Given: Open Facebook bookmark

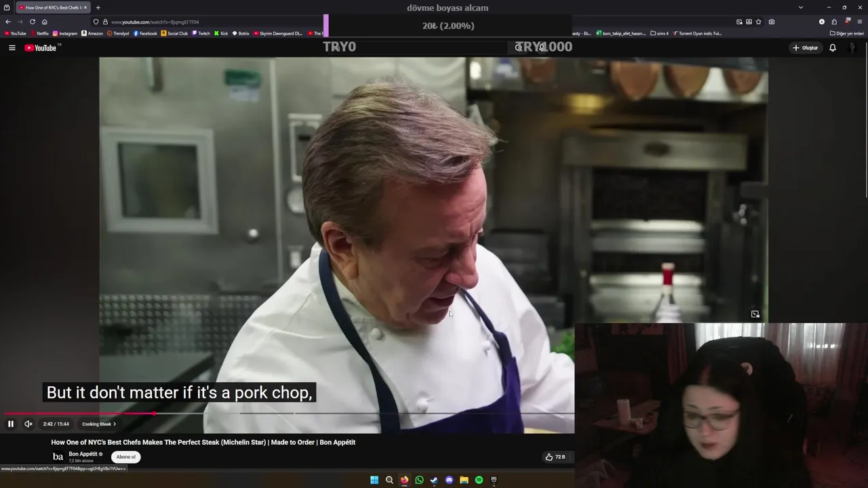Looking at the screenshot, I should tap(145, 33).
